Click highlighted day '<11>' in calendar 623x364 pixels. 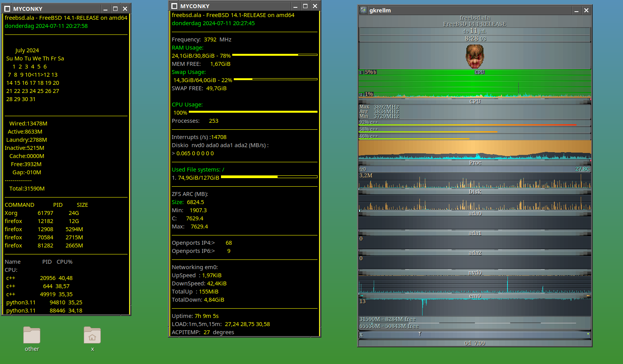pyautogui.click(x=37, y=75)
